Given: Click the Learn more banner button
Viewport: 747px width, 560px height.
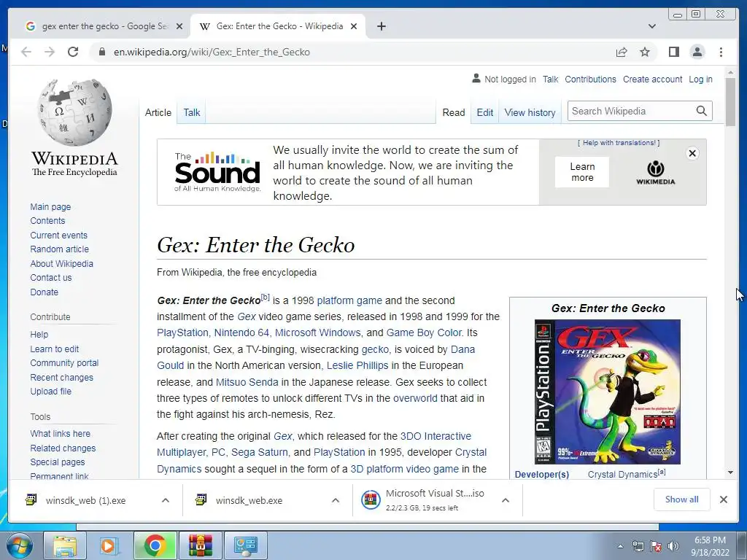Looking at the screenshot, I should (582, 172).
